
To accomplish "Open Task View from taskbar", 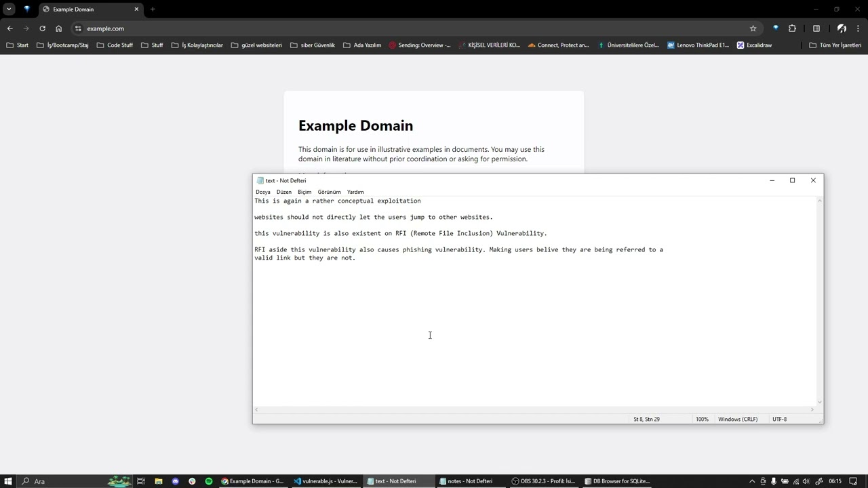I will (x=141, y=481).
